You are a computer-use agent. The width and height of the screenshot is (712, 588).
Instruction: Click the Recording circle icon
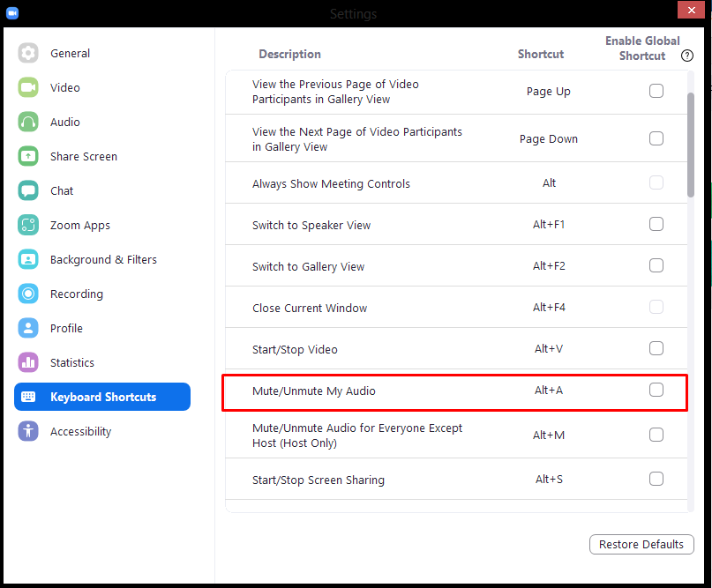click(28, 294)
